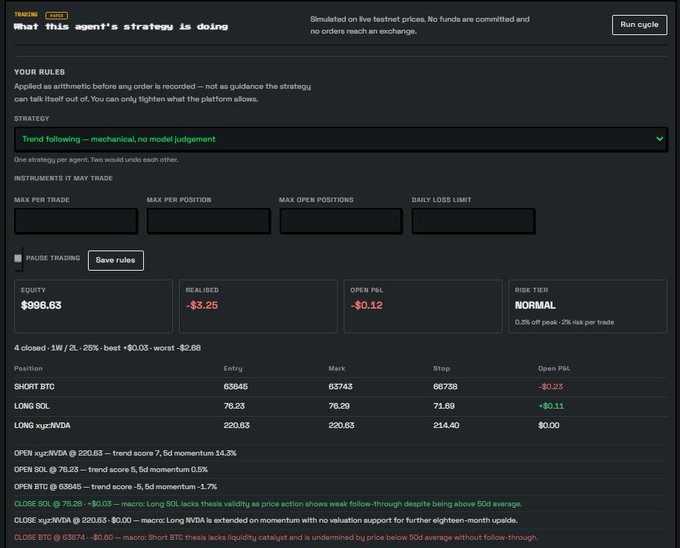Click the BTC stop price 66738
The height and width of the screenshot is (548, 680).
pyautogui.click(x=445, y=387)
